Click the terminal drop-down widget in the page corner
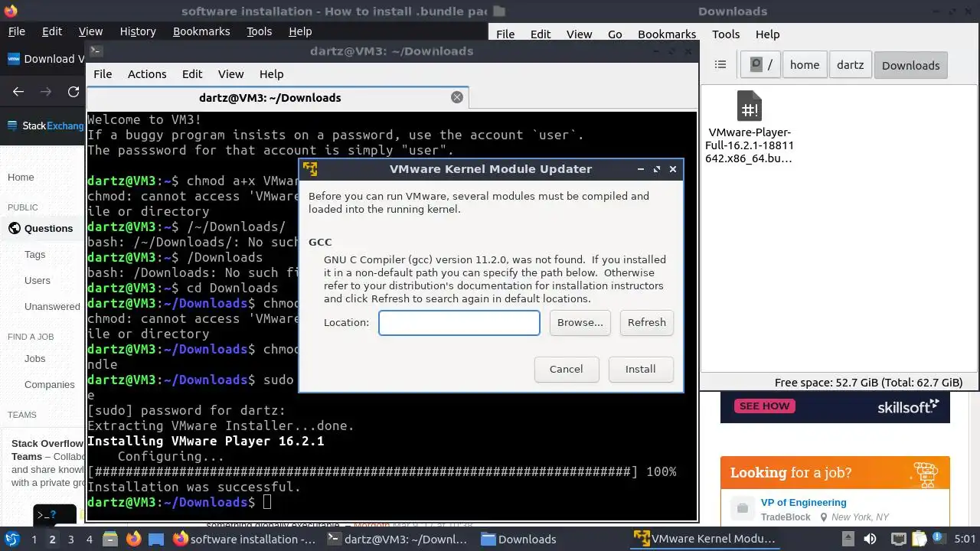The height and width of the screenshot is (551, 980). (54, 515)
